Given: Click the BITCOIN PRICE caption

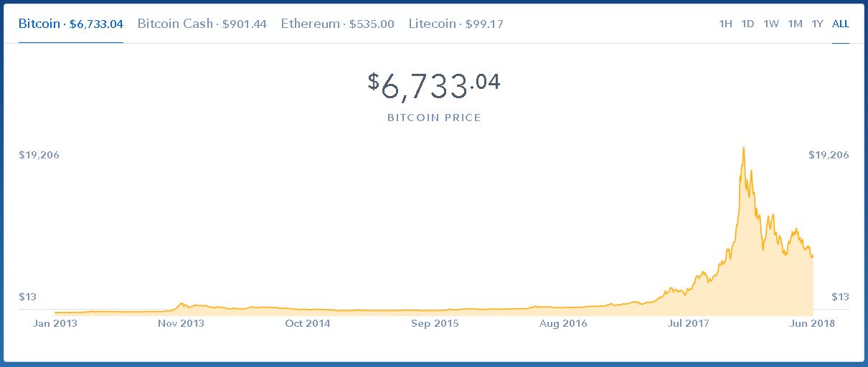Looking at the screenshot, I should click(434, 118).
